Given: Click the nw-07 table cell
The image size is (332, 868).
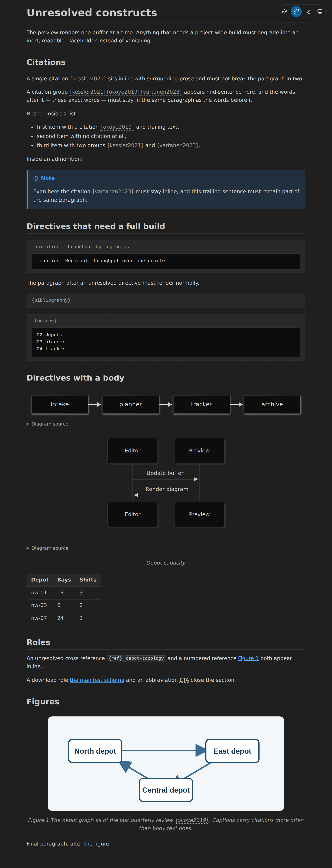Looking at the screenshot, I should click(x=40, y=618).
